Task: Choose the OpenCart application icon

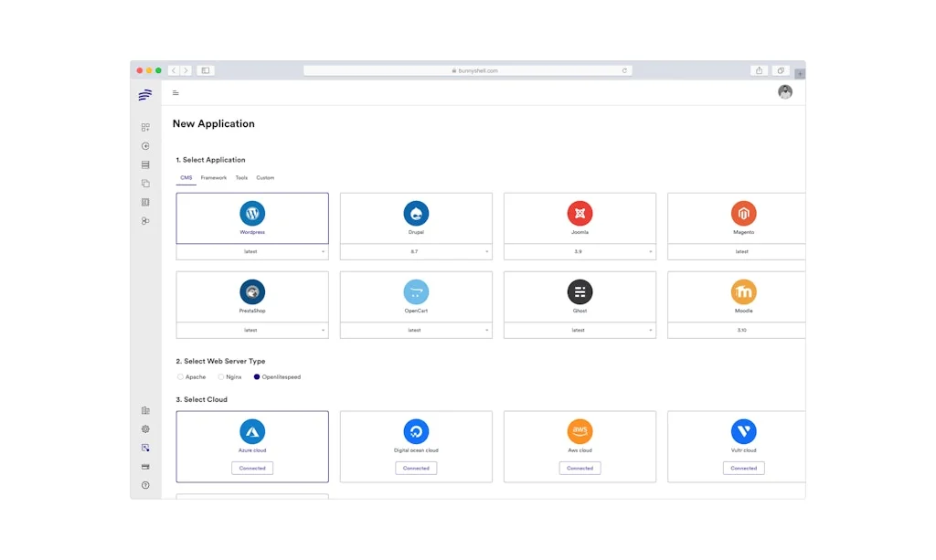Action: [416, 292]
